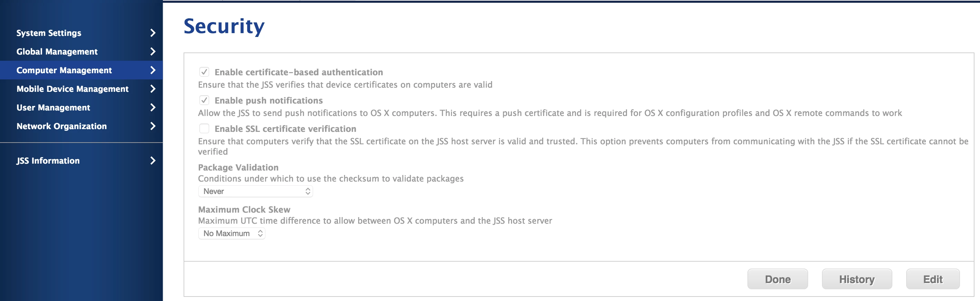Enable SSL certificate verification checkbox

[204, 129]
